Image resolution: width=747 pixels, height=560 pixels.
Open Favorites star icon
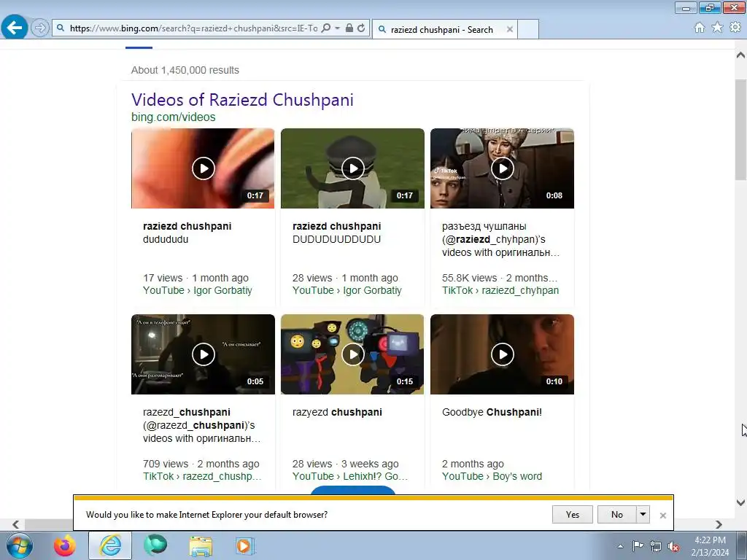pos(717,28)
